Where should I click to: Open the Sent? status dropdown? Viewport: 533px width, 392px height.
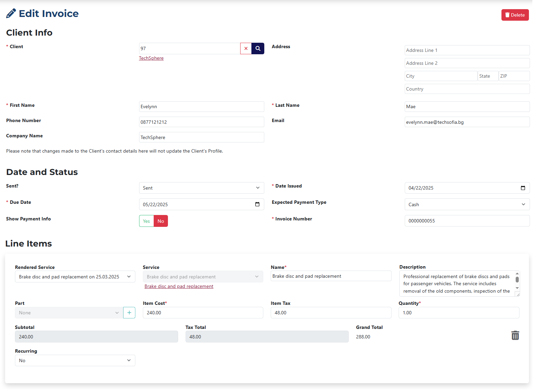pyautogui.click(x=202, y=188)
